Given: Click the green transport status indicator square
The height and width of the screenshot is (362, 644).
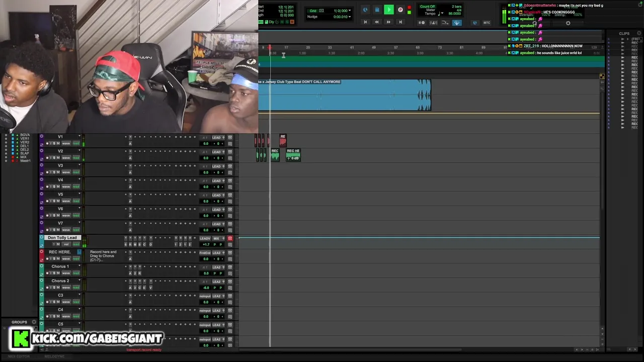Looking at the screenshot, I should (x=409, y=12).
